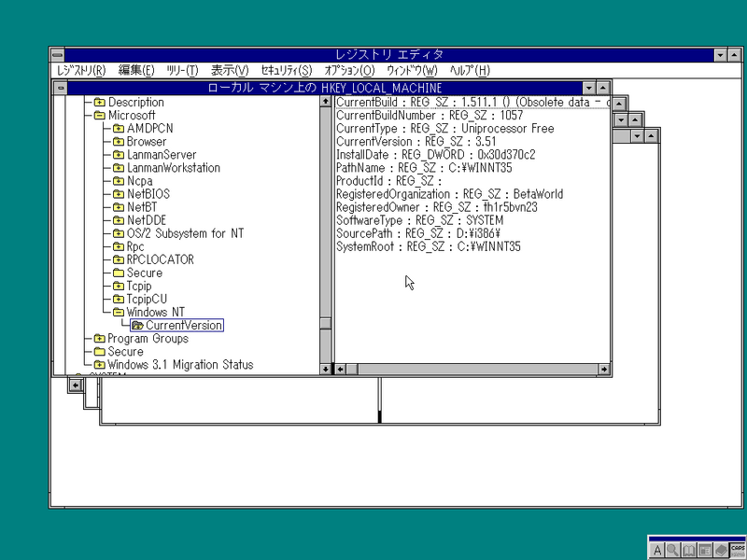
Task: Open the Registry Editor application control menu box
Action: point(57,55)
